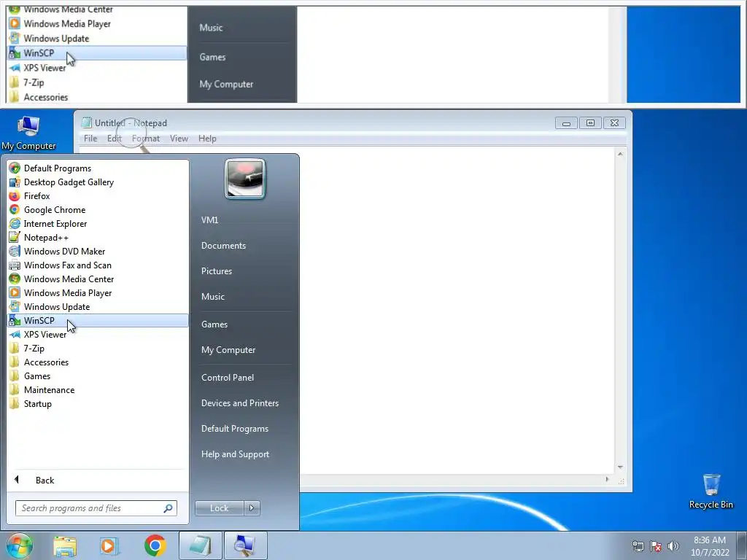
Task: Open Help and Support
Action: click(235, 454)
